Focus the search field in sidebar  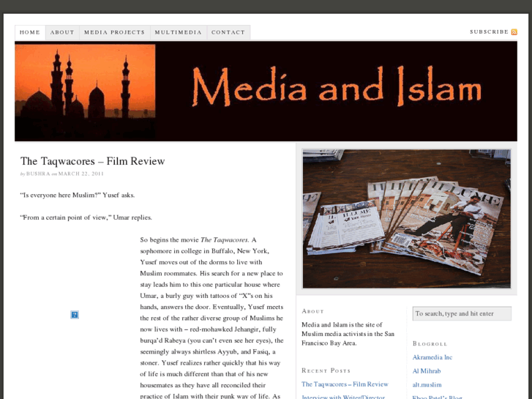pos(462,314)
